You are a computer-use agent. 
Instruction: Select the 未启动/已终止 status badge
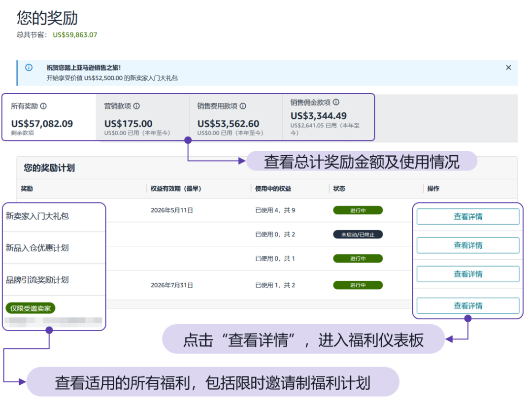pyautogui.click(x=358, y=234)
